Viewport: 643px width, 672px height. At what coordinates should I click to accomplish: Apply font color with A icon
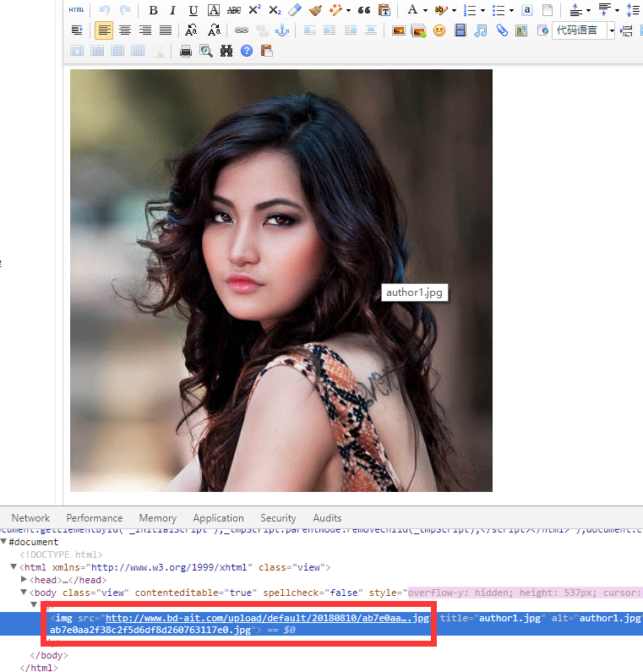(412, 10)
